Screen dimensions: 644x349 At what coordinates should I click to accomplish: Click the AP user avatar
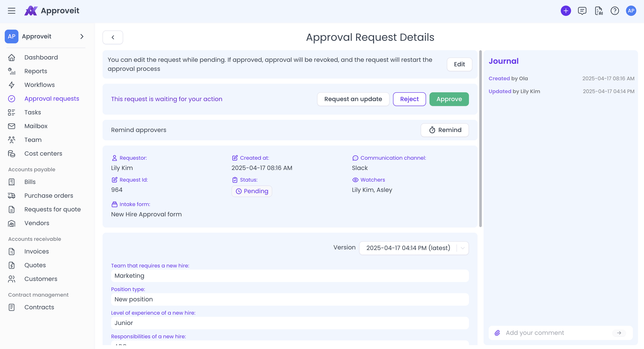point(631,11)
